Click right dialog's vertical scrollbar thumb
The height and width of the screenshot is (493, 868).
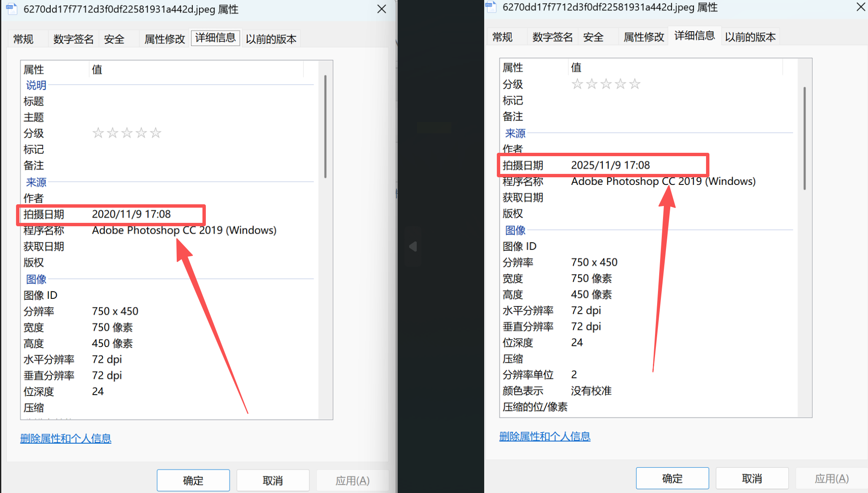[x=804, y=138]
